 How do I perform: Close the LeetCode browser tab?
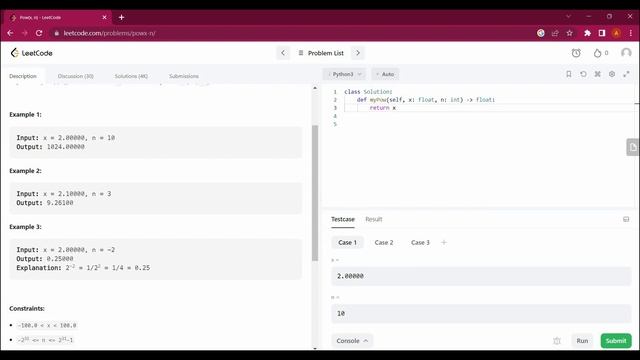[104, 18]
